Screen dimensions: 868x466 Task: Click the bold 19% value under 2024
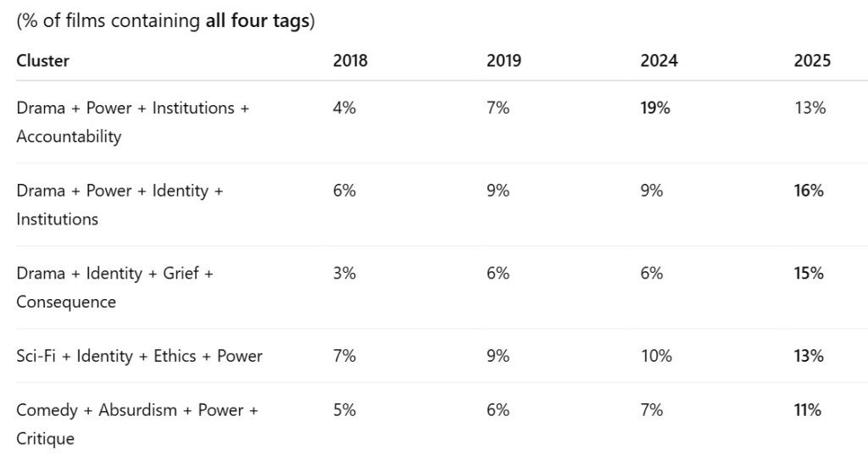click(655, 108)
